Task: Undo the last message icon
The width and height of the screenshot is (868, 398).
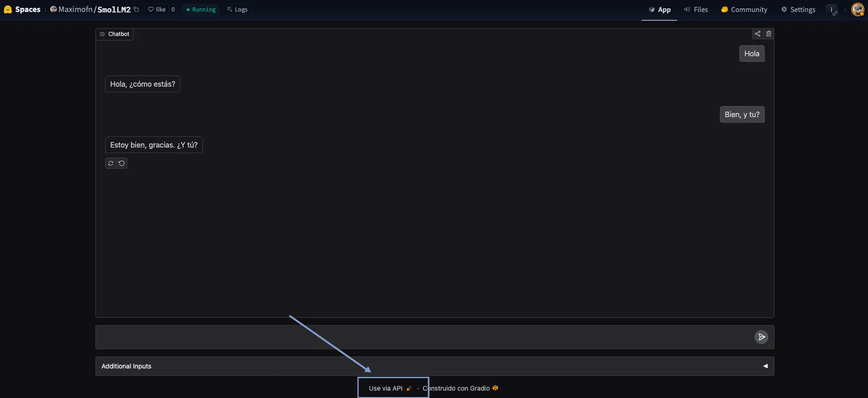Action: [122, 163]
